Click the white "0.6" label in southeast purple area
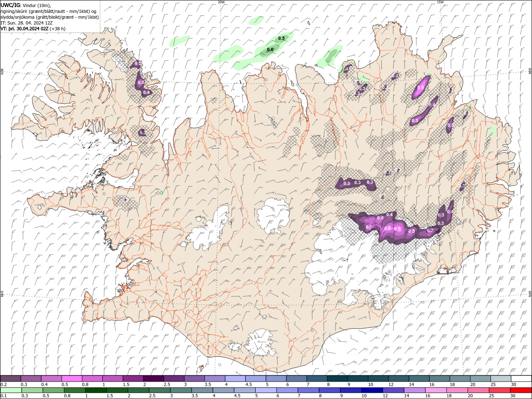 387,228
